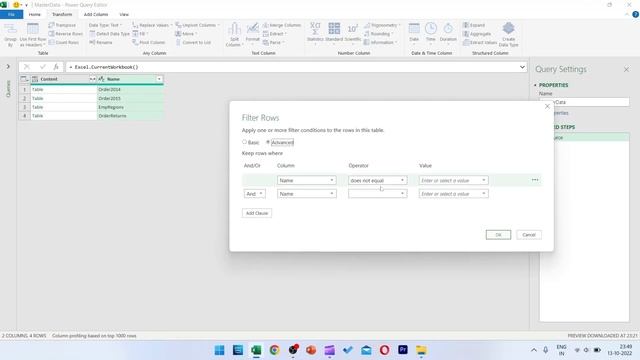Image resolution: width=640 pixels, height=360 pixels.
Task: Click the Replace Values button
Action: click(151, 25)
